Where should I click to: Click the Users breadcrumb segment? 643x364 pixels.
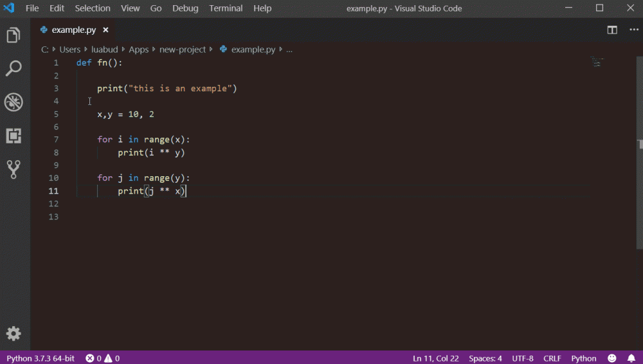point(69,50)
